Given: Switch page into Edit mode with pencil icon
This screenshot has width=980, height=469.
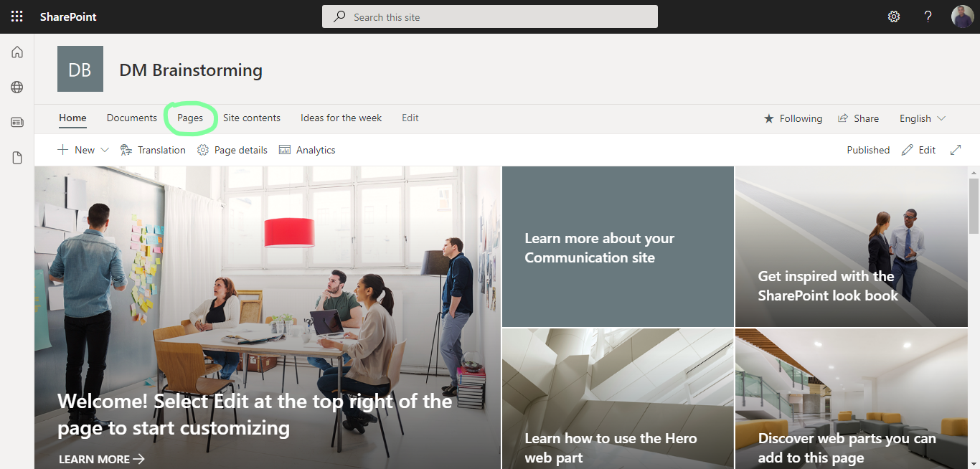Looking at the screenshot, I should 918,150.
